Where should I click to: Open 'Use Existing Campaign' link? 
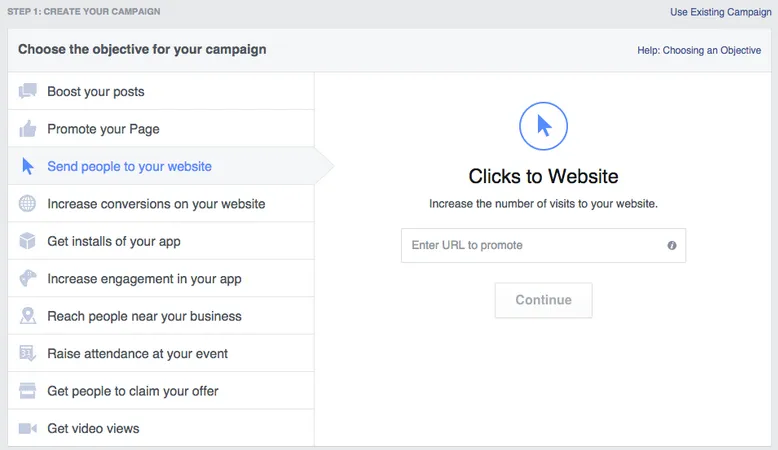(x=722, y=12)
